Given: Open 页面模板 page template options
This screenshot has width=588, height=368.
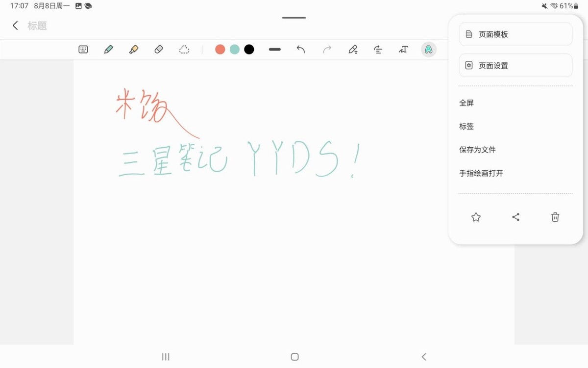Looking at the screenshot, I should [x=515, y=34].
